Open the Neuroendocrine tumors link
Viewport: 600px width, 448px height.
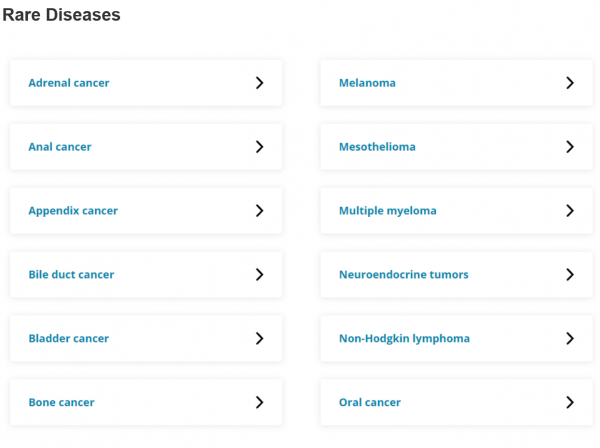point(404,274)
